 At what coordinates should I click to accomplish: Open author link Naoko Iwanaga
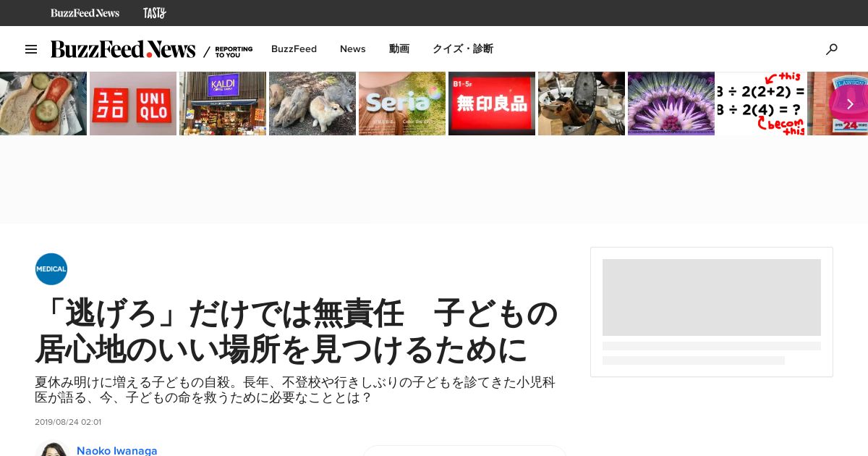point(117,450)
